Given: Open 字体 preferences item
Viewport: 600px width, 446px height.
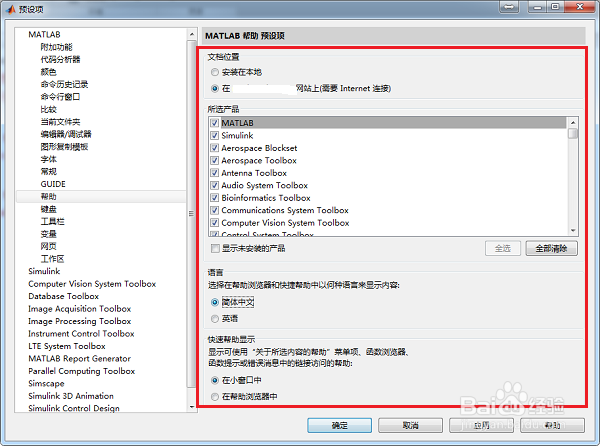Looking at the screenshot, I should click(x=48, y=159).
